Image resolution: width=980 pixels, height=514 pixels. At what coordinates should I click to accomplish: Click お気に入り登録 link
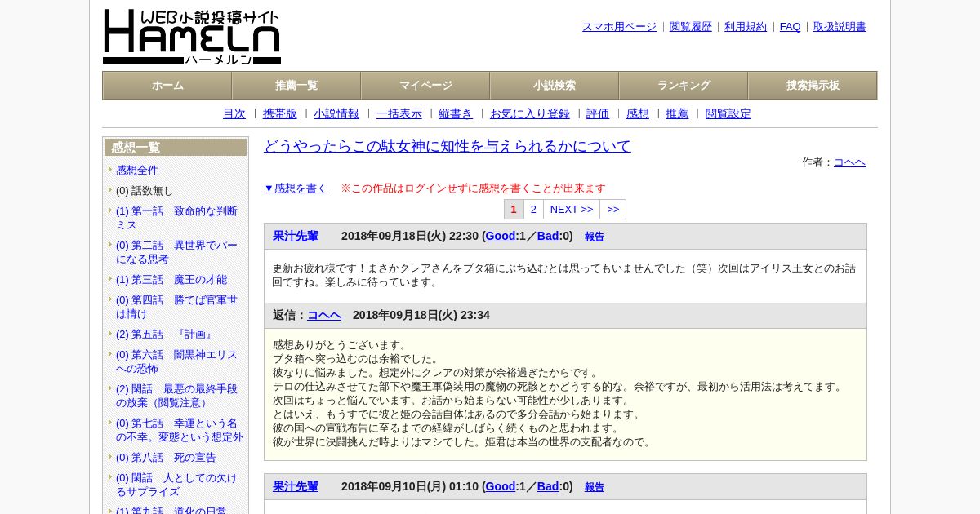530,114
